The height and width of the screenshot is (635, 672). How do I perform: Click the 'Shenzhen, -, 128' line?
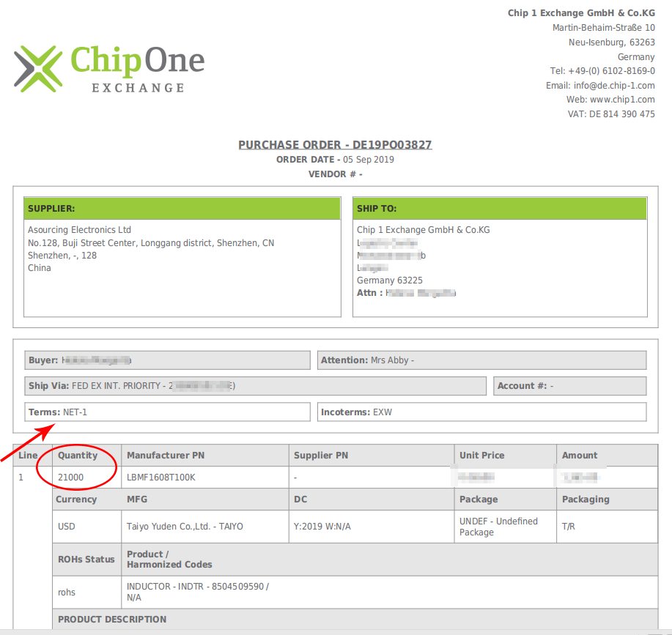[62, 255]
